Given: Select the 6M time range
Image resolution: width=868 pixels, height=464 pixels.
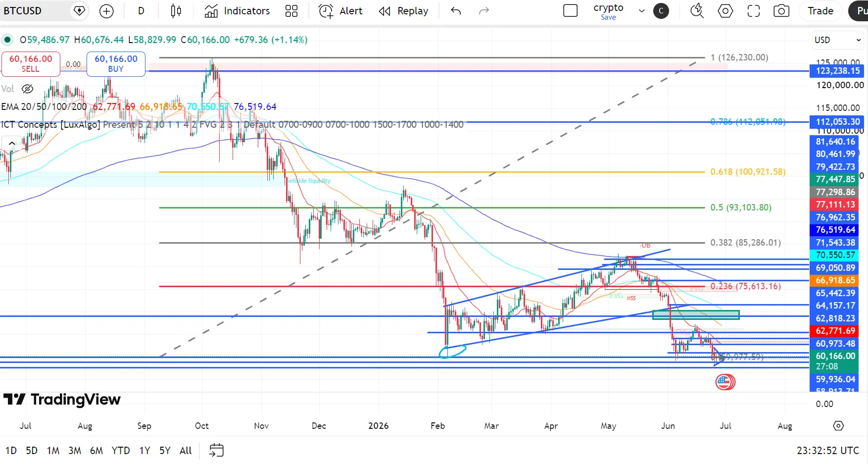Looking at the screenshot, I should click(x=96, y=451).
